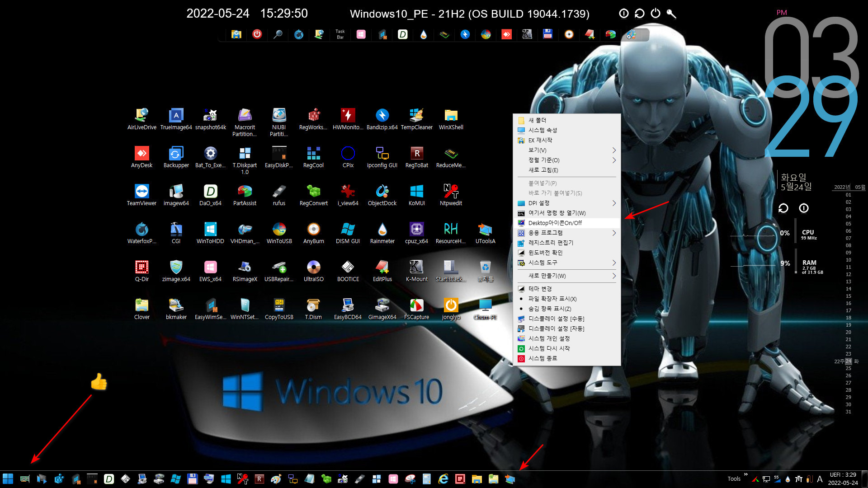Choose 윈도버전 확인 menu entry
Screen dimensions: 868x488
point(567,253)
